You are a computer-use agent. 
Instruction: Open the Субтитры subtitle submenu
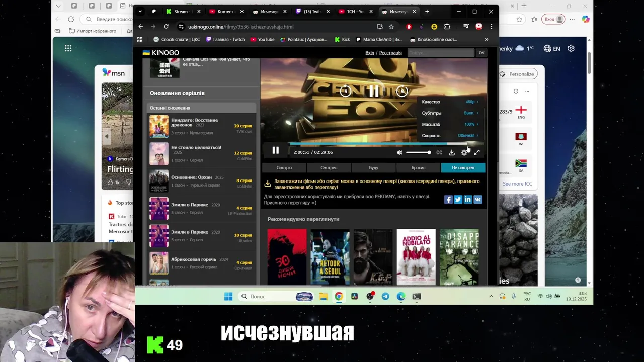pos(450,113)
